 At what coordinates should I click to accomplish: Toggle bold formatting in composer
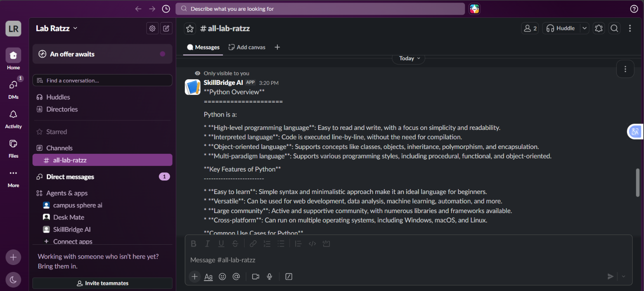(x=193, y=244)
